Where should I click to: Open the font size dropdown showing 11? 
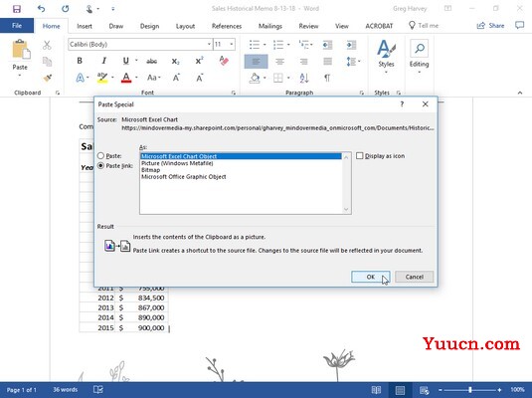click(x=232, y=44)
